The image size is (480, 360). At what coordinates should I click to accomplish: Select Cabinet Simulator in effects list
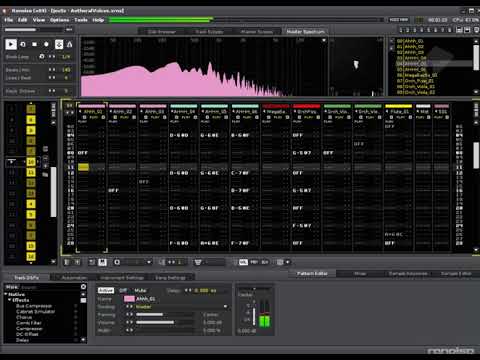tap(36, 311)
